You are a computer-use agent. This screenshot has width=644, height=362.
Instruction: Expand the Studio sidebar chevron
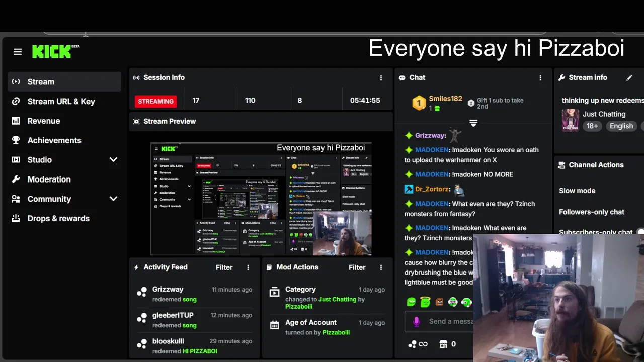[x=113, y=160]
